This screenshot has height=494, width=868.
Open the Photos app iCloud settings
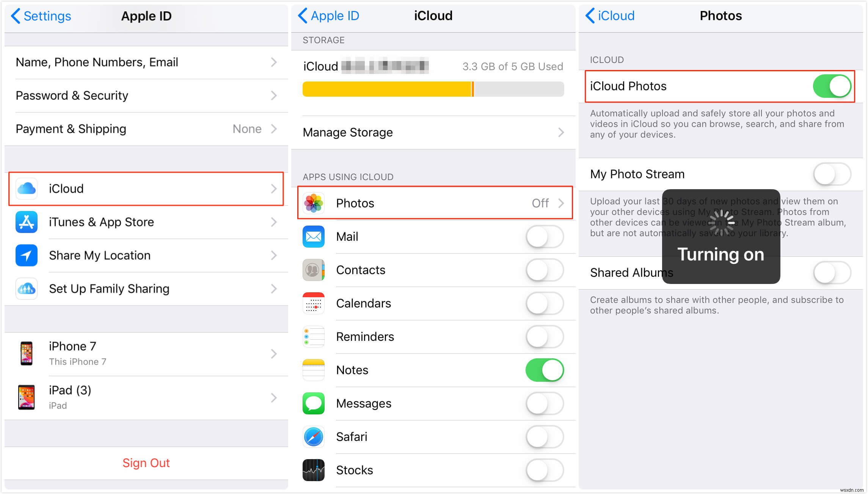(434, 202)
